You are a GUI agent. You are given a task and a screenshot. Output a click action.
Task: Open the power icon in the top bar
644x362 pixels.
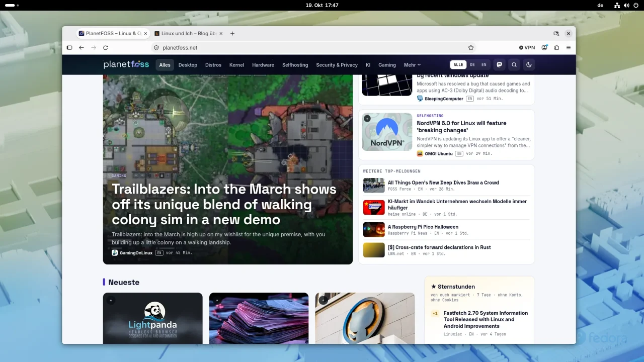636,5
